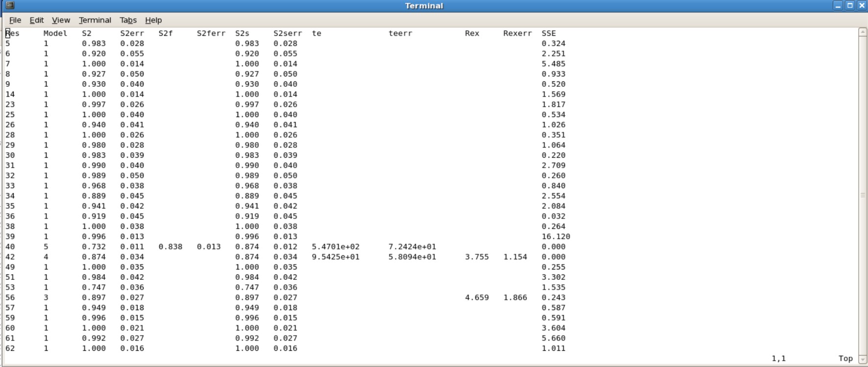Place cursor on the Rexerr column header

[x=517, y=33]
